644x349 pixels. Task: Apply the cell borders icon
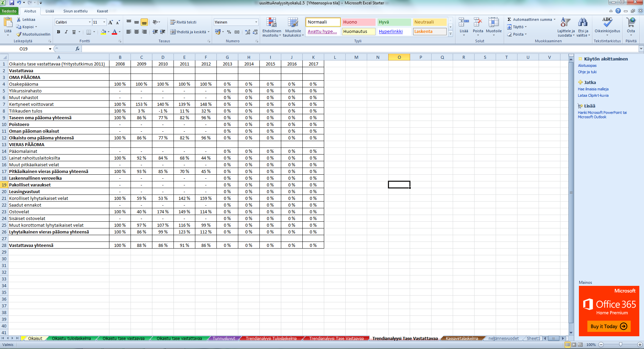click(89, 32)
